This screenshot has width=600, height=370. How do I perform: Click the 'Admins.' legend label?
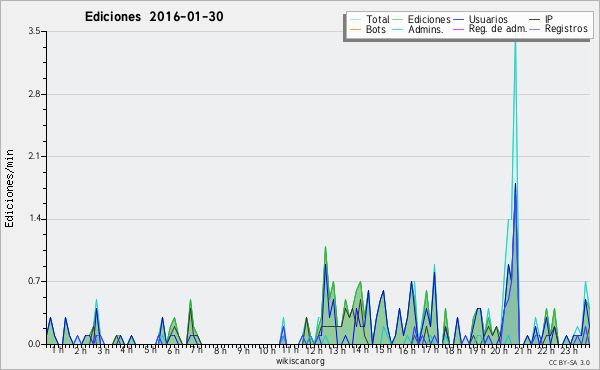pyautogui.click(x=426, y=29)
